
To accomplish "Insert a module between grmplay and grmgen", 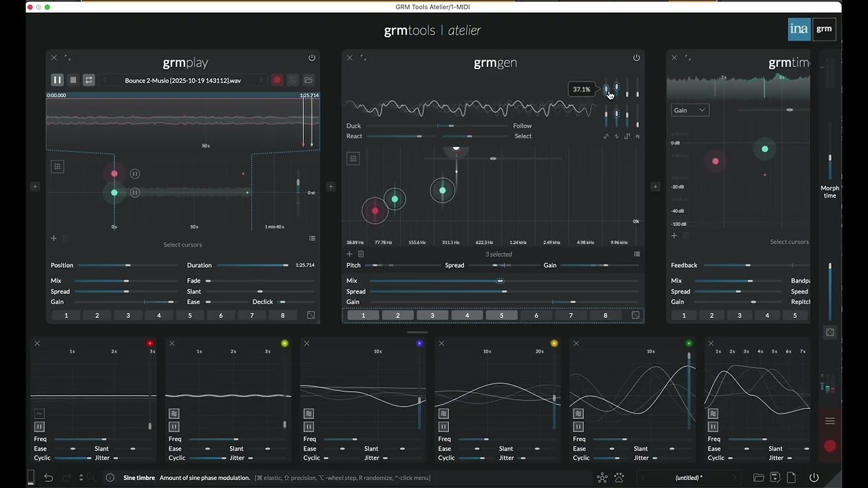I will click(x=331, y=186).
